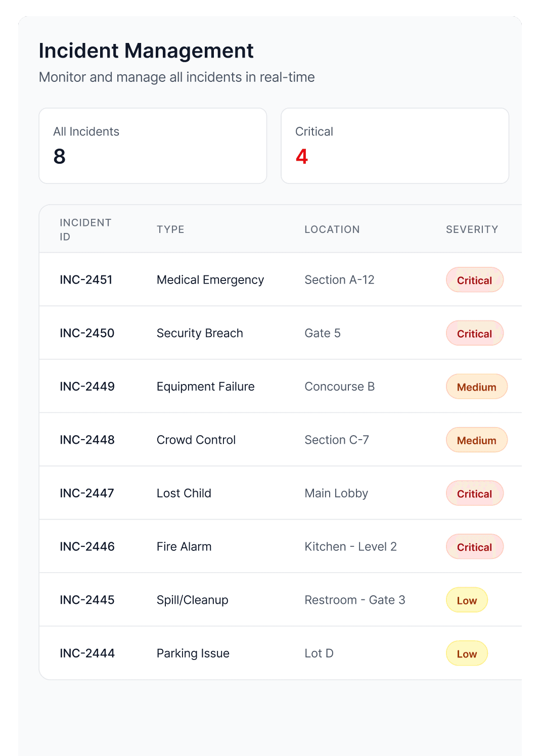
Task: Sort by the Incident ID column header
Action: coord(85,228)
